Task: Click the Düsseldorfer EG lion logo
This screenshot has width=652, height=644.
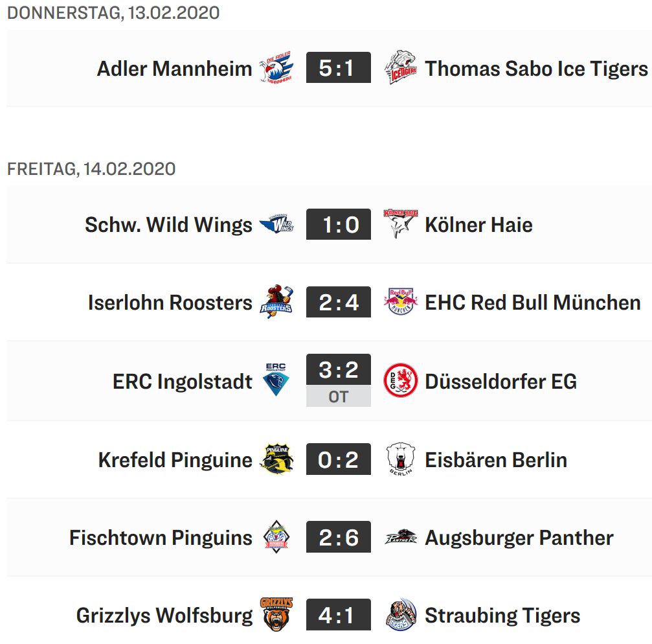Action: pyautogui.click(x=401, y=380)
